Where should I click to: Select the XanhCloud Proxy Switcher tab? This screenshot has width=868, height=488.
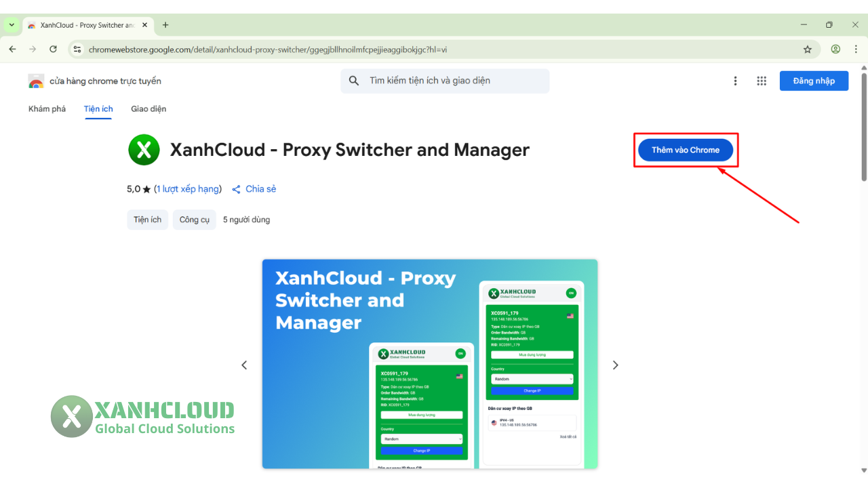pyautogui.click(x=87, y=25)
